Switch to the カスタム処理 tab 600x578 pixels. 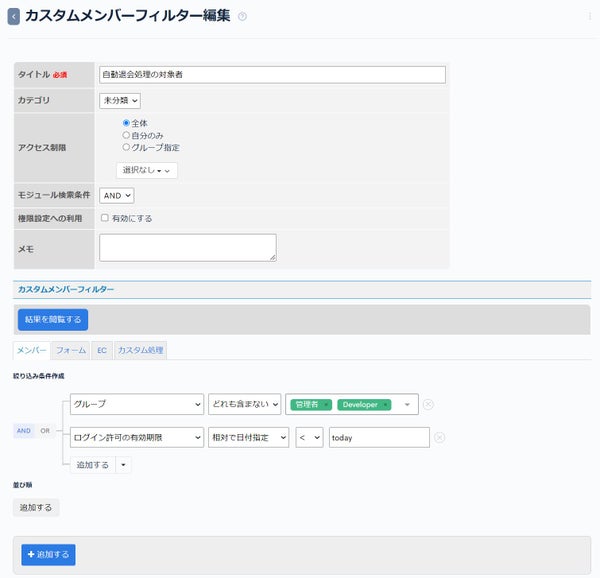(x=140, y=350)
